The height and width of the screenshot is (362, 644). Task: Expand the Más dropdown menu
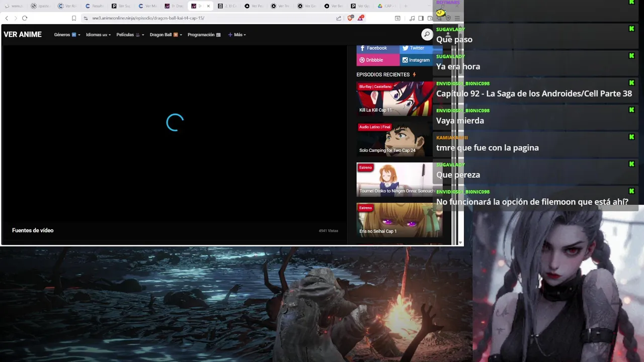(236, 35)
